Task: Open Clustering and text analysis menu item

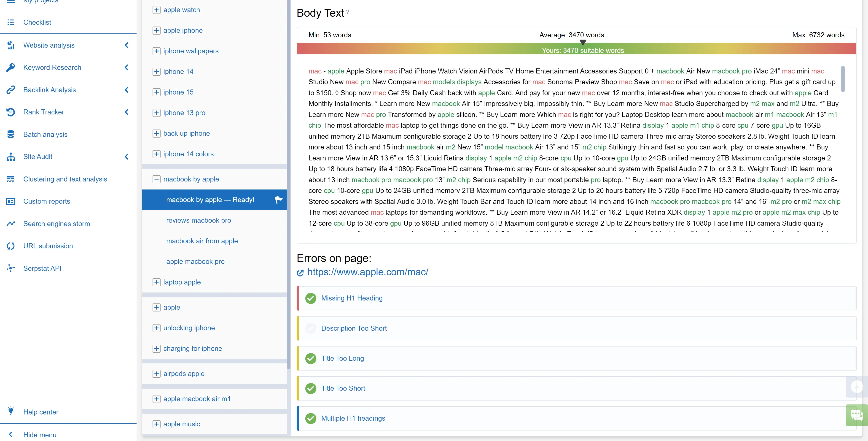Action: 65,179
